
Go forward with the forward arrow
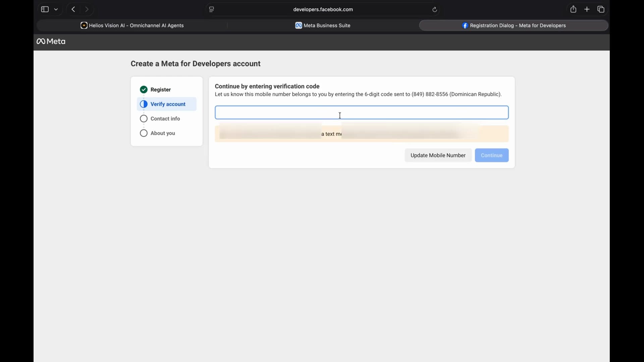[x=87, y=9]
